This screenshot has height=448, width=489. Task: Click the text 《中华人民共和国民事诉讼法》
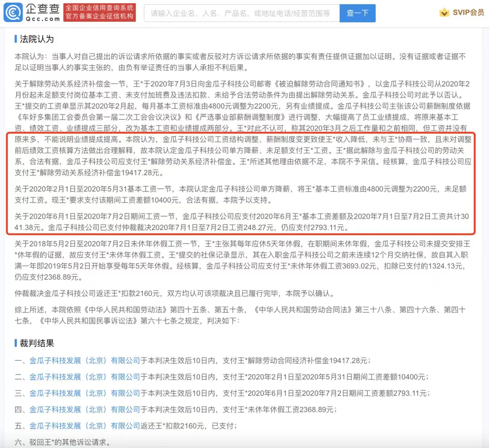click(89, 321)
